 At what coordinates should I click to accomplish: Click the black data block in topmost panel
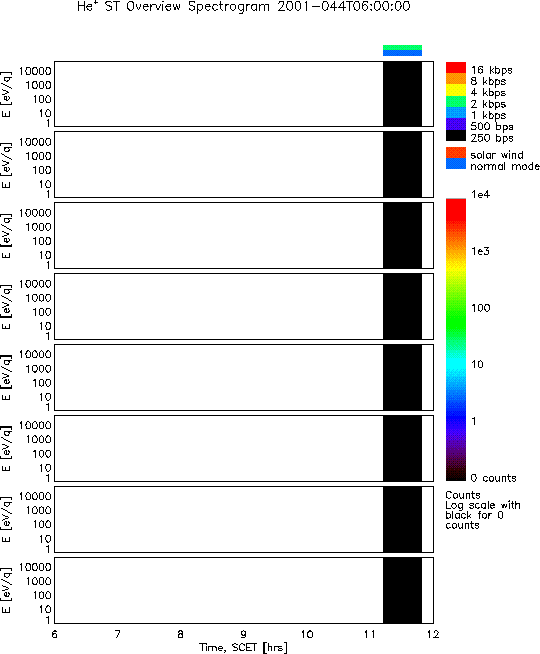click(402, 94)
